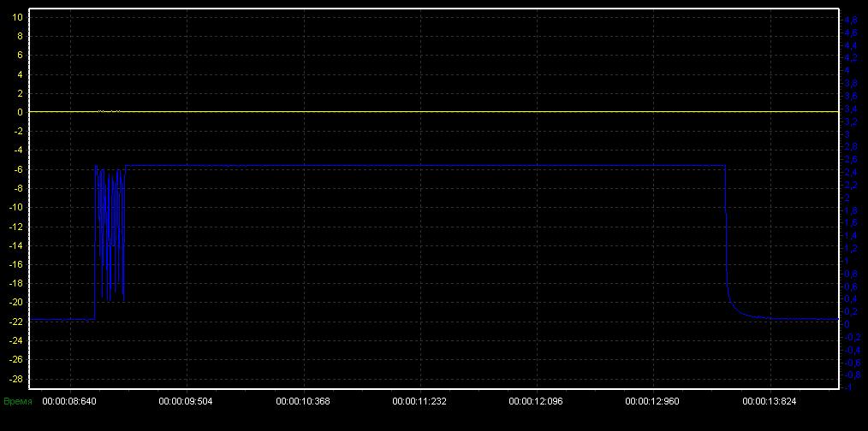Click the yellow axis value -22
868x431 pixels.
click(17, 322)
